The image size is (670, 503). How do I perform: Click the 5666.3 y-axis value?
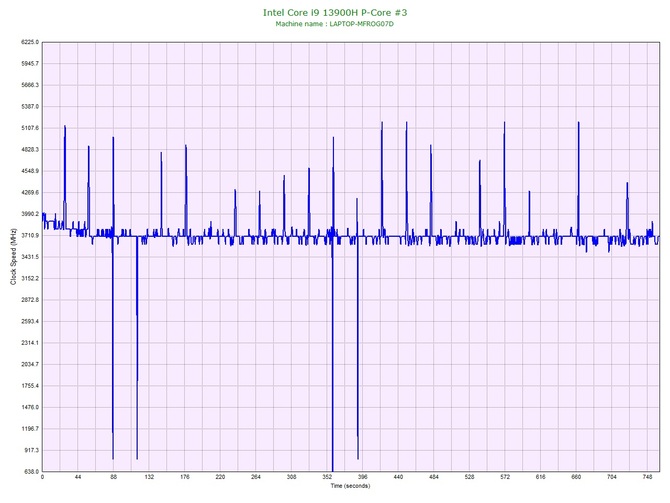click(30, 85)
